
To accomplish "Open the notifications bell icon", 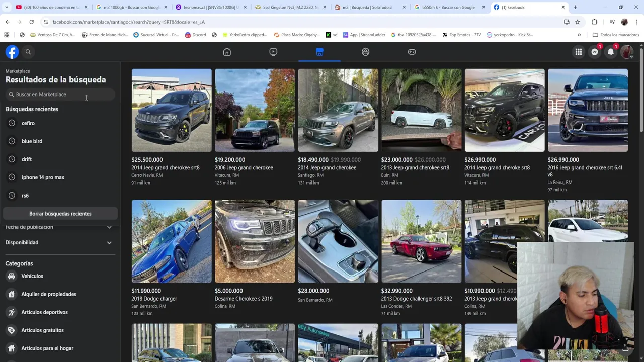I will point(611,52).
